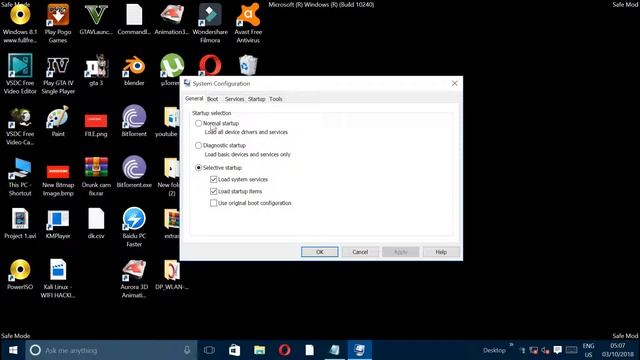Toggle Use original boot configuration checkbox
640x360 pixels.
coord(213,203)
